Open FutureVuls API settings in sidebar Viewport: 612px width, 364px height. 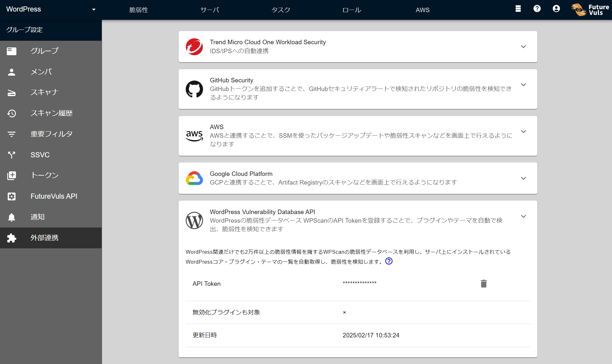click(x=54, y=196)
